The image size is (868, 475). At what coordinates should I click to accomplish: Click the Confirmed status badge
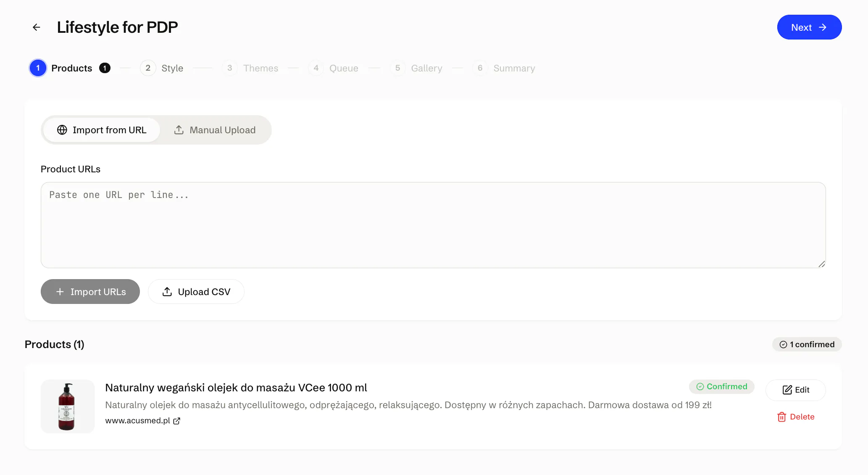[721, 387]
